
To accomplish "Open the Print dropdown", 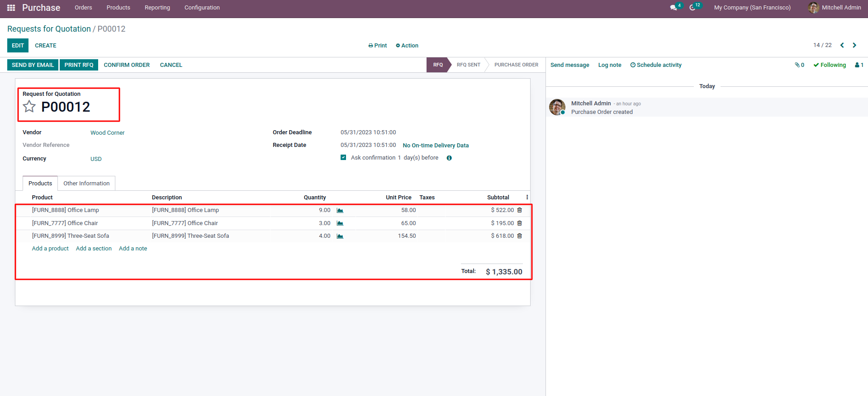I will [378, 46].
